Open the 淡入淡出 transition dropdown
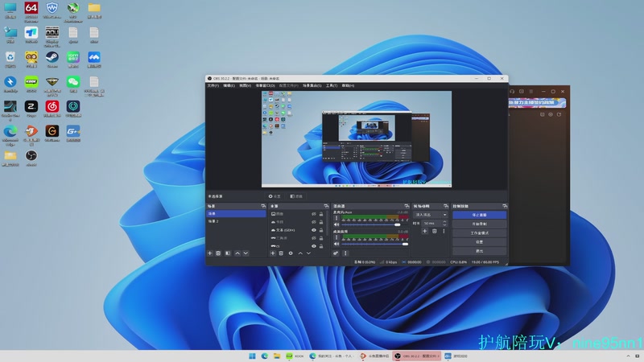The image size is (644, 362). coord(431,215)
